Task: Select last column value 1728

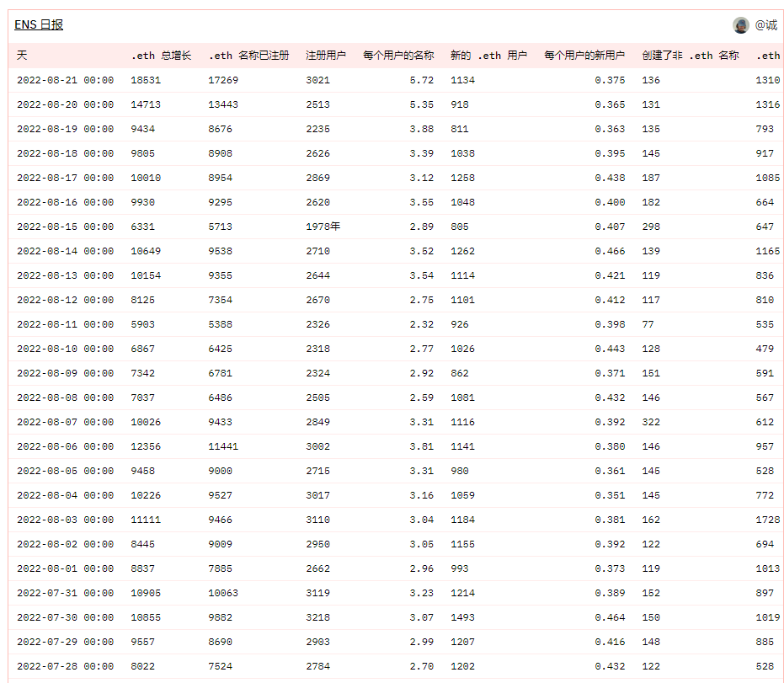Action: coord(767,520)
